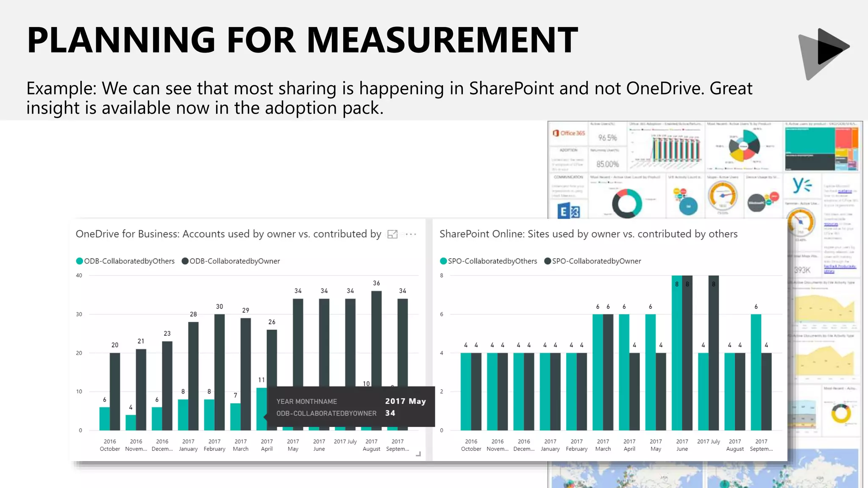Image resolution: width=868 pixels, height=488 pixels.
Task: Click the OneDrive 2016 October axis label
Action: click(110, 445)
